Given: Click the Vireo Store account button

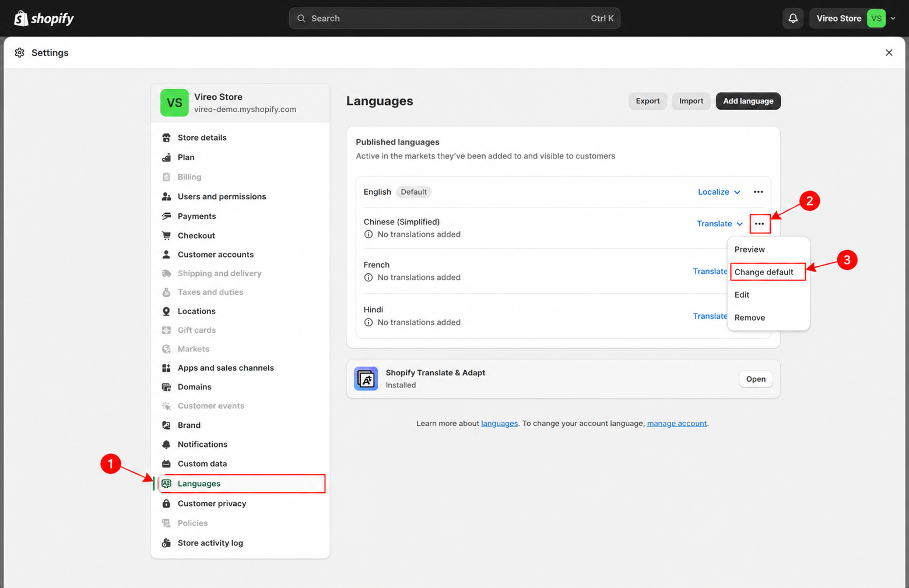Looking at the screenshot, I should pyautogui.click(x=854, y=19).
